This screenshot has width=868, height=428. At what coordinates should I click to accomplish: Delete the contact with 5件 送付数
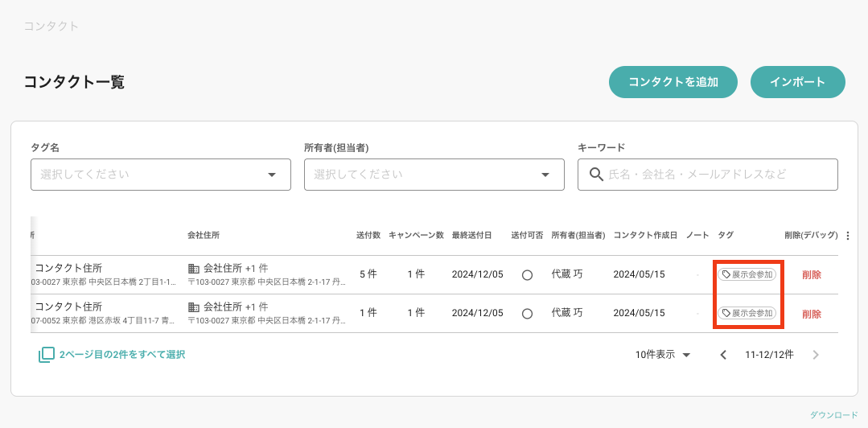pos(812,274)
